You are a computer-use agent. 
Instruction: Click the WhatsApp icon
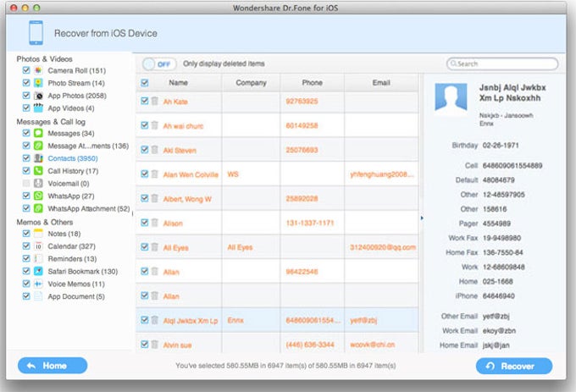38,196
